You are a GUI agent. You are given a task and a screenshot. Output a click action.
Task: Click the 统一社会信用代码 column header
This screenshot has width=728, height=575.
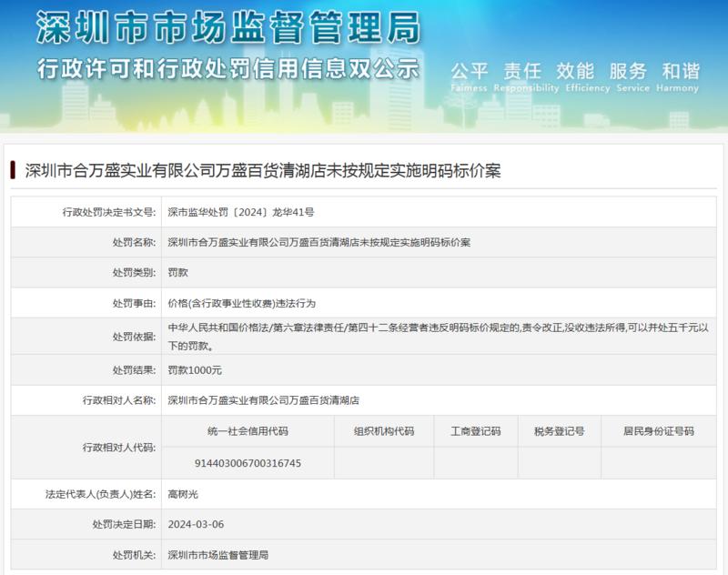[x=248, y=431]
